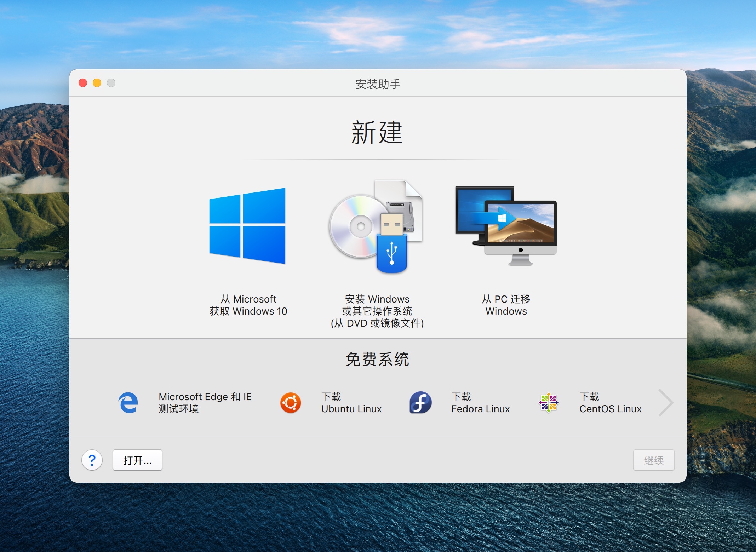The image size is (756, 552).
Task: Click the Ubuntu logo icon
Action: (x=291, y=403)
